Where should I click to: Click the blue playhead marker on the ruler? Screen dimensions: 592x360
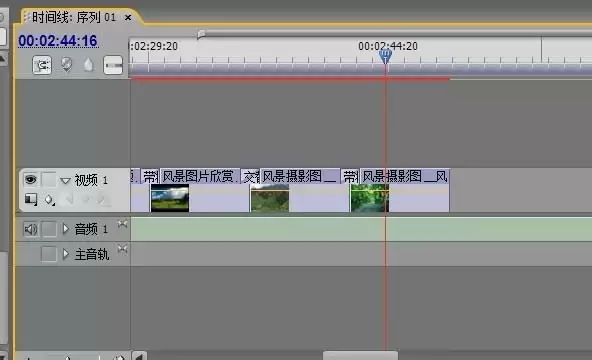385,56
